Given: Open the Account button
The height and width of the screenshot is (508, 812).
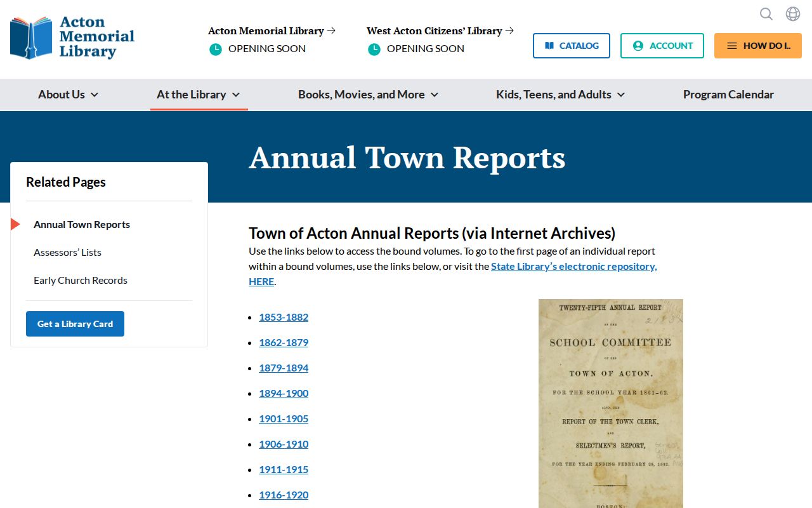Looking at the screenshot, I should click(662, 46).
